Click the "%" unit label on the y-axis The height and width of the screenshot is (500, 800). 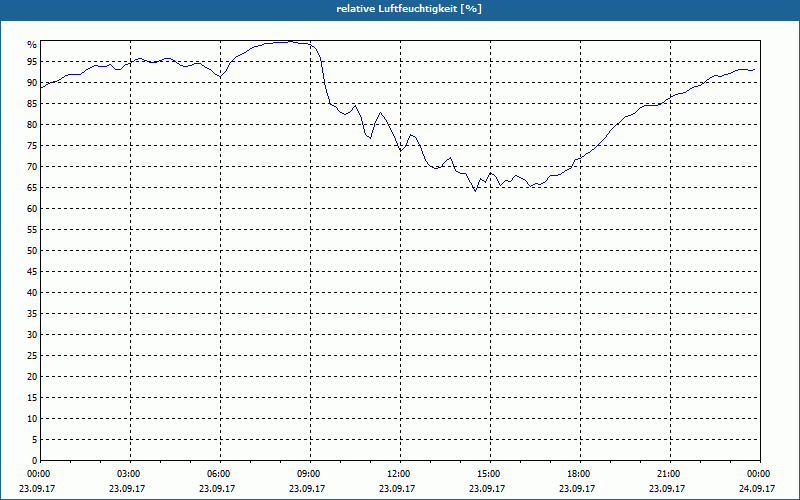click(x=32, y=45)
